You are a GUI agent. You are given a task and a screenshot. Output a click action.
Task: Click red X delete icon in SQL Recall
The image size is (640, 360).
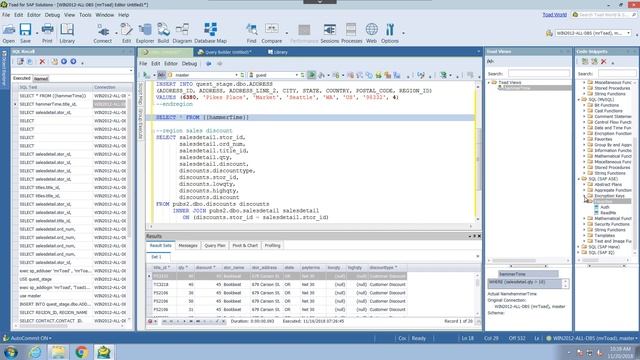click(42, 62)
